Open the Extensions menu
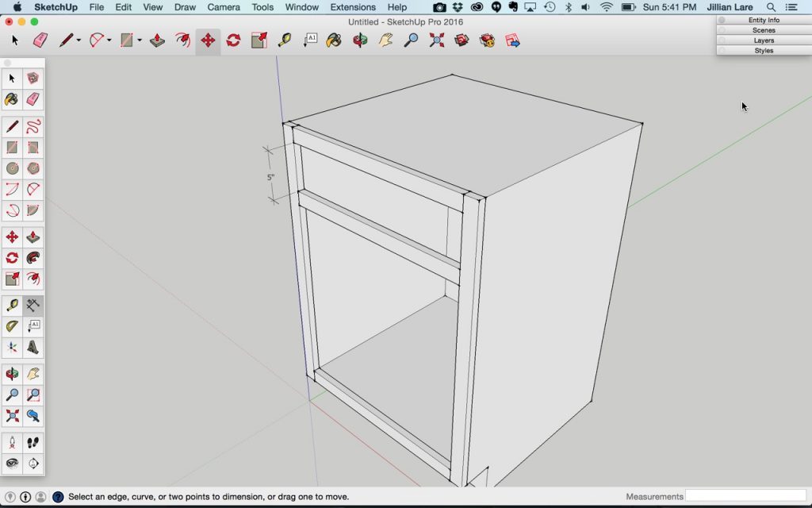 [352, 6]
